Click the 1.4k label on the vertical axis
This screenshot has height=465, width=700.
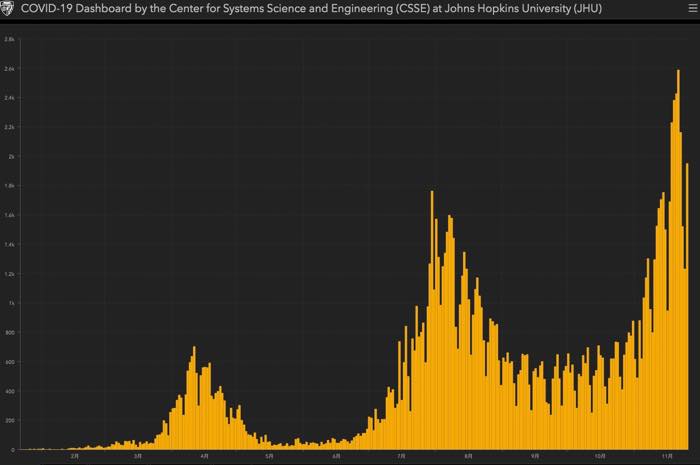point(9,245)
